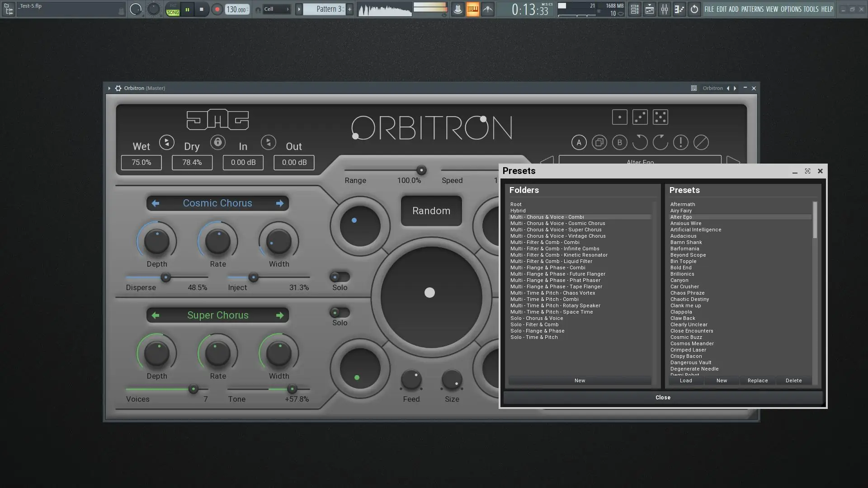Click the Disperse slider handle
The image size is (868, 488).
tap(165, 277)
